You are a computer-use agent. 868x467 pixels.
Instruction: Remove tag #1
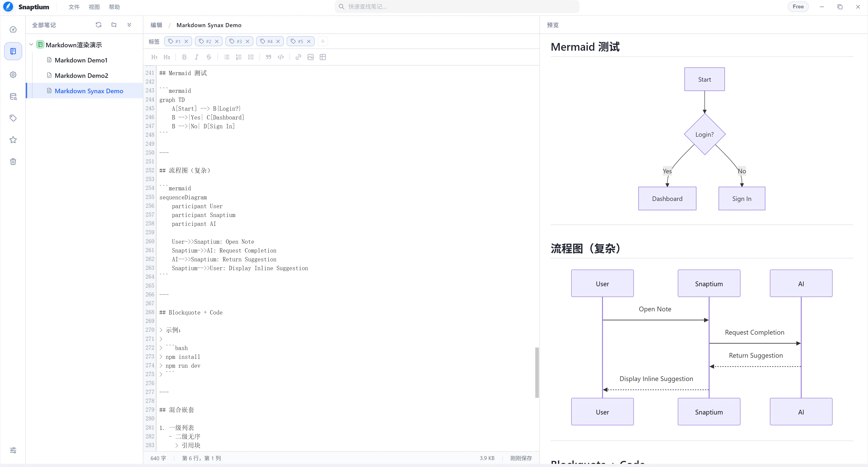pos(186,41)
